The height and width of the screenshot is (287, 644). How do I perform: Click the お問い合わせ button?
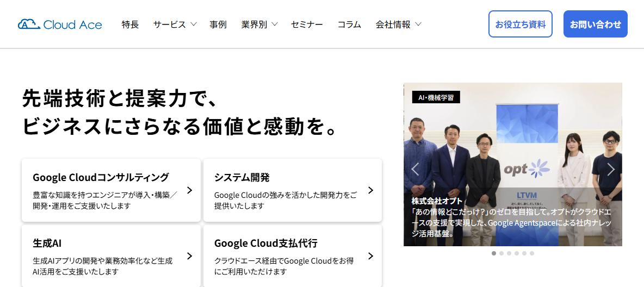point(596,24)
